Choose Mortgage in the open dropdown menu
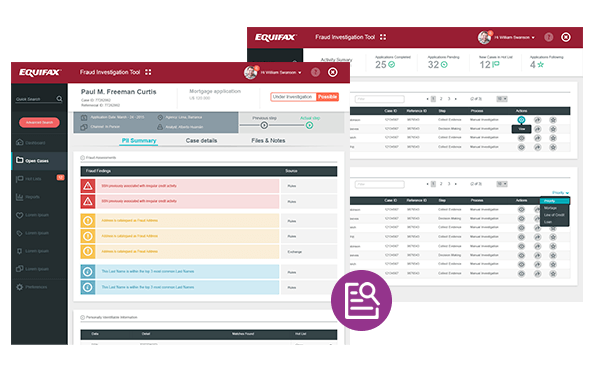Screen dimensions: 595x365 pyautogui.click(x=555, y=208)
